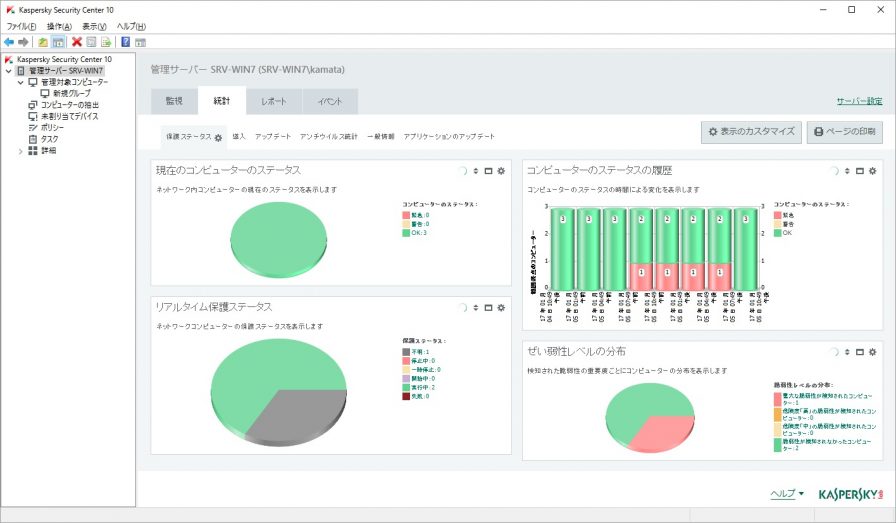Click the 表示のカスタマイズ button
The width and height of the screenshot is (896, 523).
click(x=751, y=132)
